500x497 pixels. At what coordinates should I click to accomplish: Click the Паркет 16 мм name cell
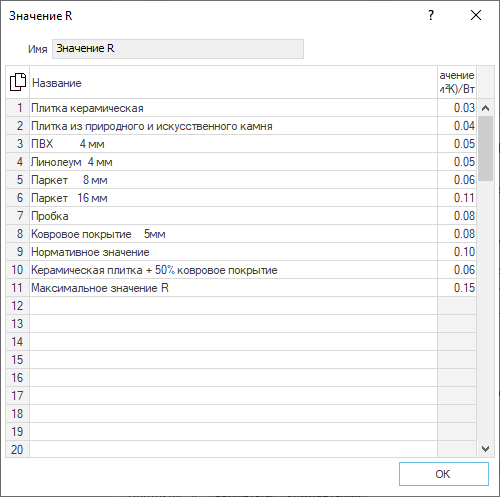233,198
